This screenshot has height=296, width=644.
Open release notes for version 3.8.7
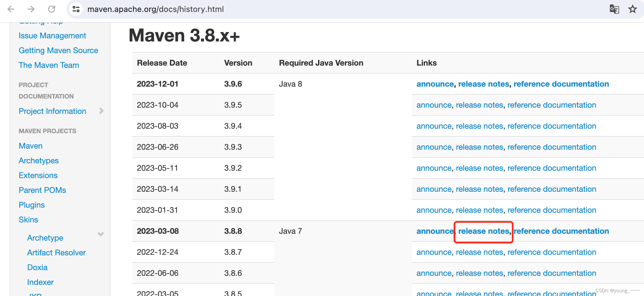(x=479, y=252)
